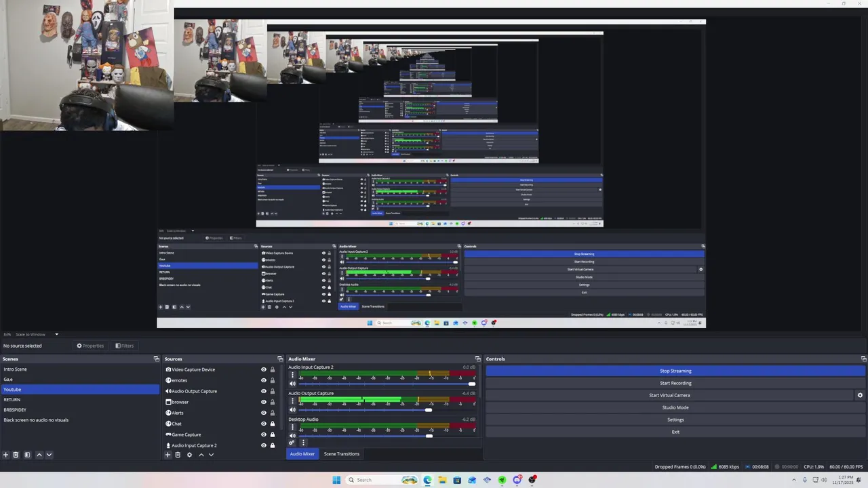Image resolution: width=868 pixels, height=488 pixels.
Task: Move source up arrow in Sources panel
Action: click(x=201, y=455)
